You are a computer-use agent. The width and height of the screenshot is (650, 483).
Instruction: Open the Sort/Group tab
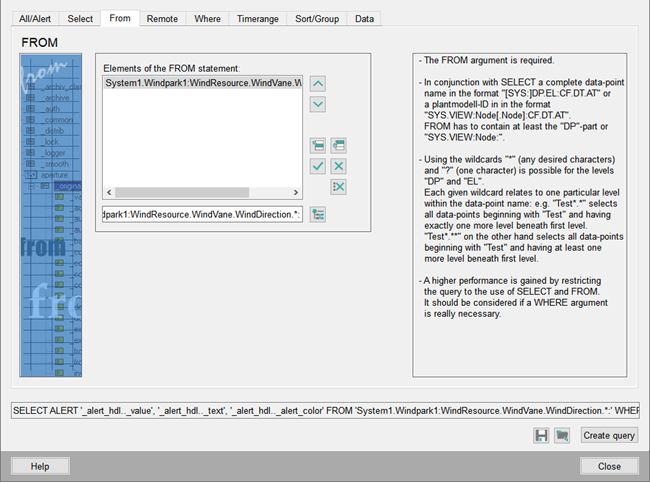pyautogui.click(x=317, y=19)
